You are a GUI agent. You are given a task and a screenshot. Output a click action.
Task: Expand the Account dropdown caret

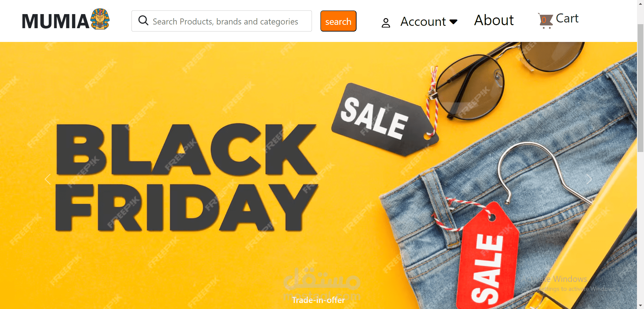(x=453, y=22)
